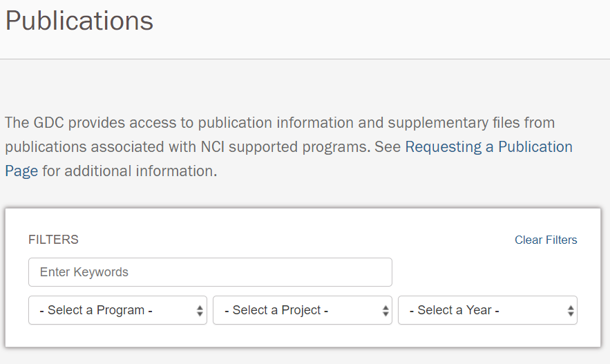Click empty space right of Keywords field
The width and height of the screenshot is (610, 364).
pyautogui.click(x=484, y=272)
